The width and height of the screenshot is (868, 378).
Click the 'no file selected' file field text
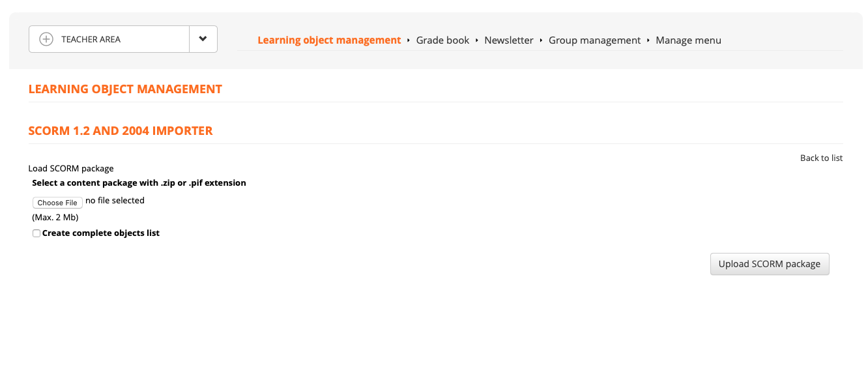[115, 201]
